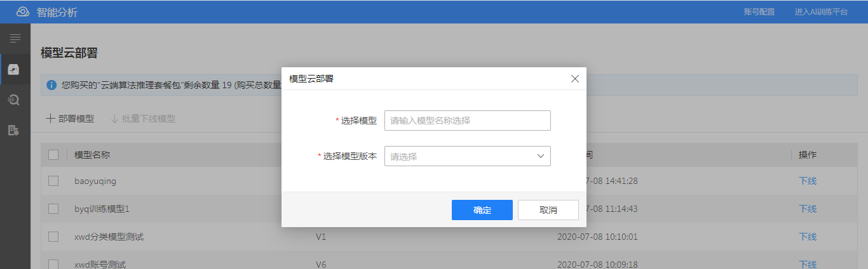Image resolution: width=868 pixels, height=269 pixels.
Task: Select the xwd分类模型测试 model name
Action: [x=109, y=237]
